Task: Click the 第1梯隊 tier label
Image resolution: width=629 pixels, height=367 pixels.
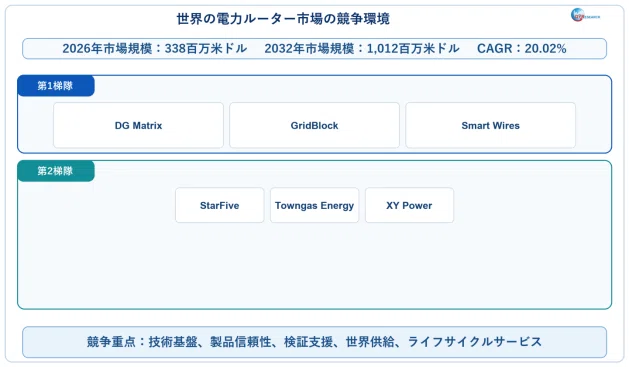Action: [56, 86]
